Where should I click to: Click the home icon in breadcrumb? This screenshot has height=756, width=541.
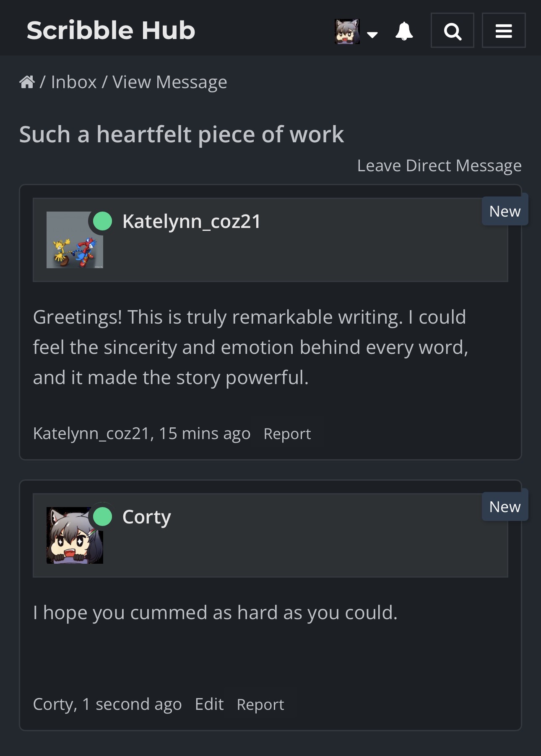(27, 82)
